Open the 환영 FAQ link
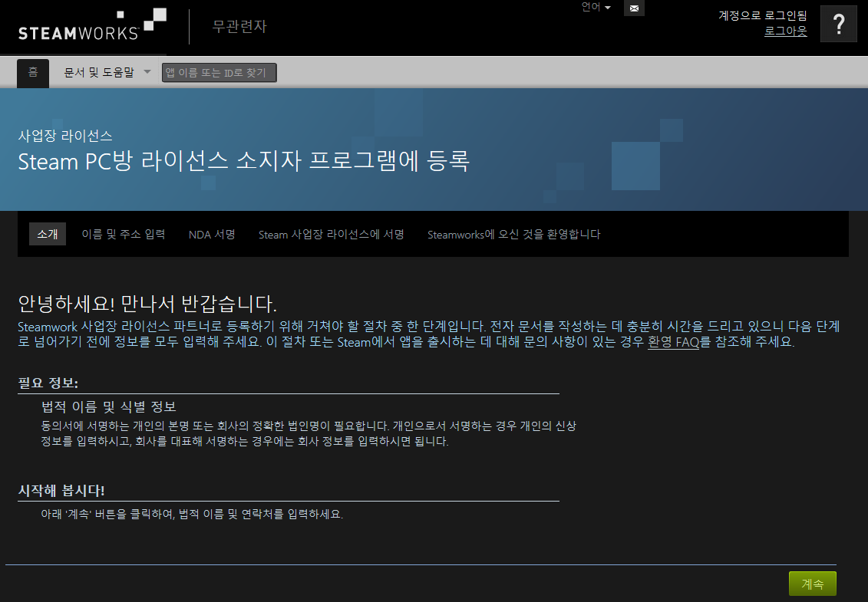868x602 pixels. tap(673, 342)
